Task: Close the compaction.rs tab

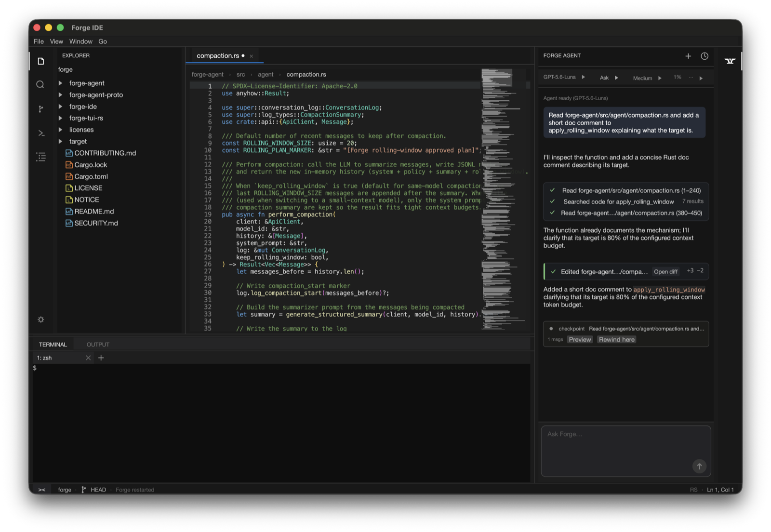Action: [251, 56]
